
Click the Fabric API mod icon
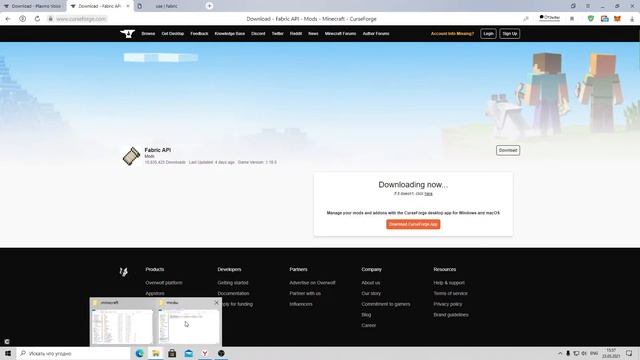131,156
